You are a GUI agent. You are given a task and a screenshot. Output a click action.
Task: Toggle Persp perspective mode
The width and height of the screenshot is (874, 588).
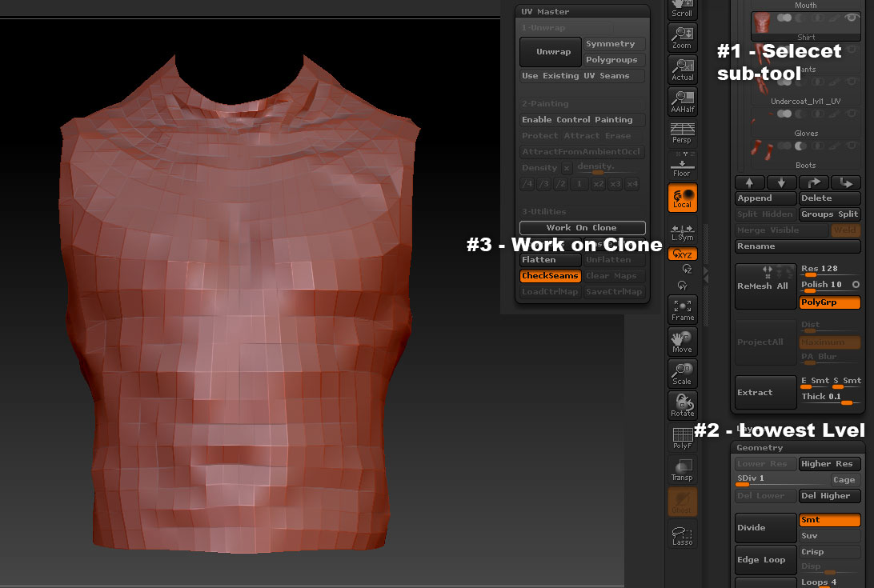682,134
